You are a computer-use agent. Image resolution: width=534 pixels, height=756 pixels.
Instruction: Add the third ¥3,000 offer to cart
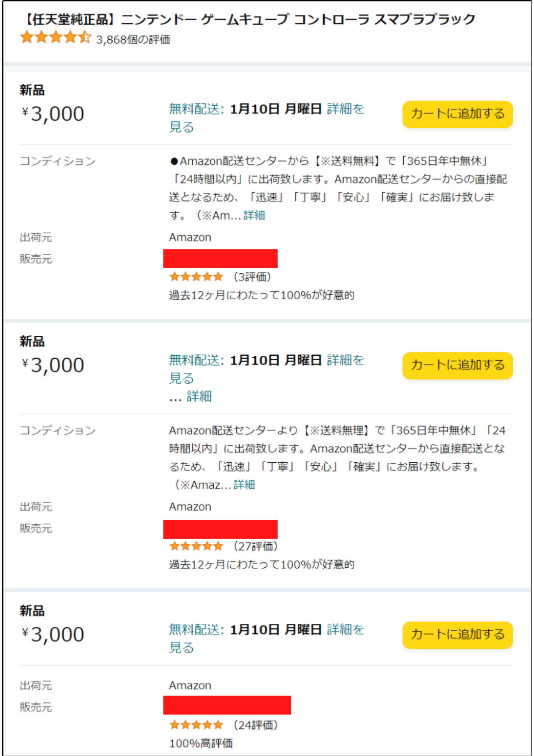(457, 635)
